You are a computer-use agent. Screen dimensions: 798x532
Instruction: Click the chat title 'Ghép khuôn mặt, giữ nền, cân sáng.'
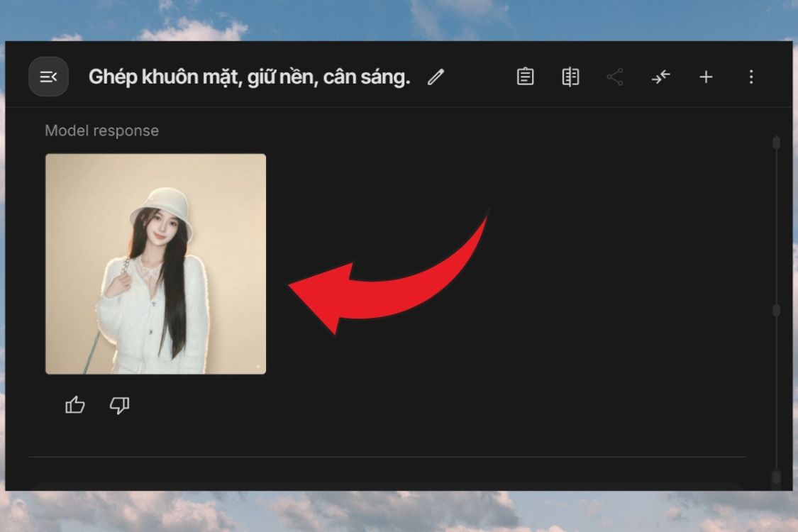pos(249,77)
